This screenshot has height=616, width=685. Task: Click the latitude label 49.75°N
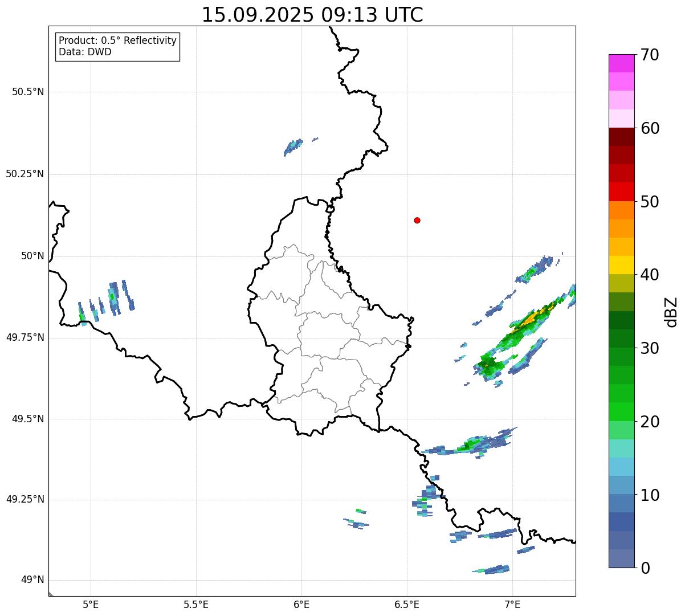pos(25,337)
